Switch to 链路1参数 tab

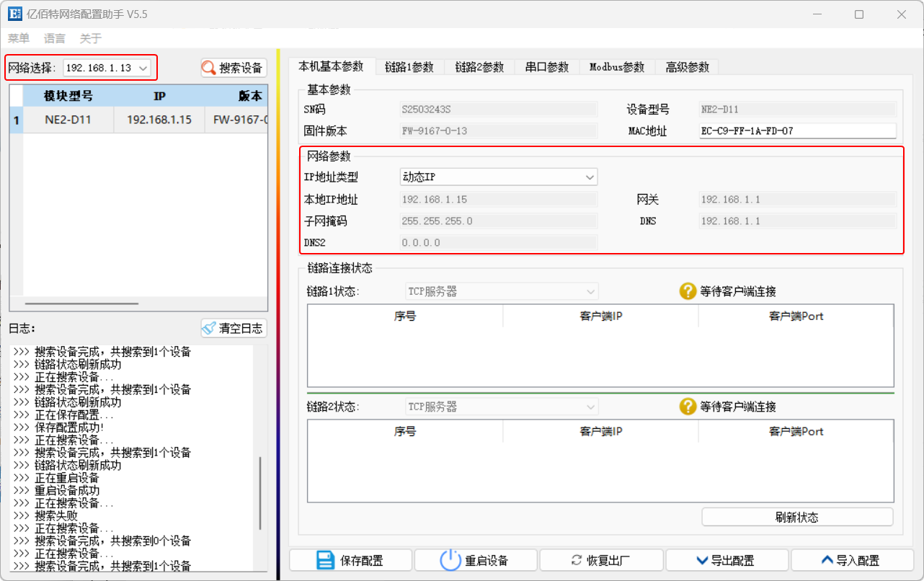click(x=409, y=67)
